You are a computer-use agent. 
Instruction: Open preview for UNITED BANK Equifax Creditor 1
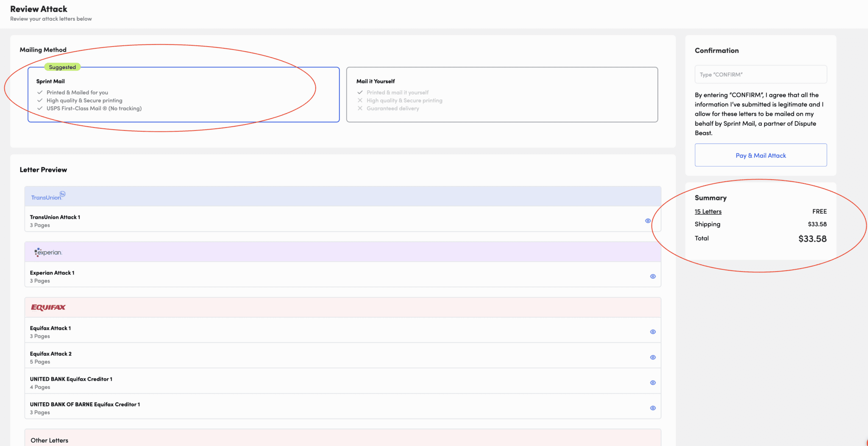click(x=653, y=382)
